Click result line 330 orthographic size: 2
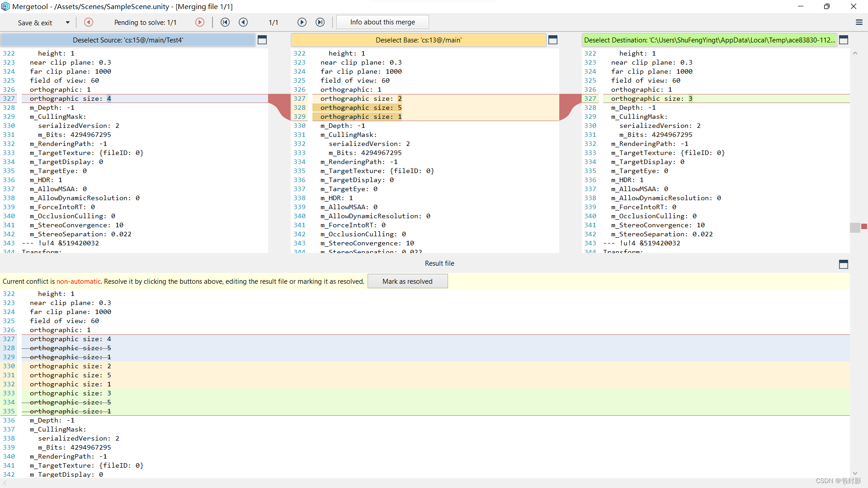 pyautogui.click(x=71, y=366)
